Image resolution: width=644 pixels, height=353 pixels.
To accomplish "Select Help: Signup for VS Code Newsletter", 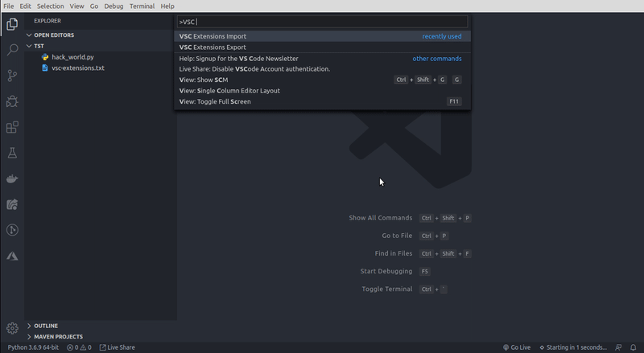I will click(323, 58).
